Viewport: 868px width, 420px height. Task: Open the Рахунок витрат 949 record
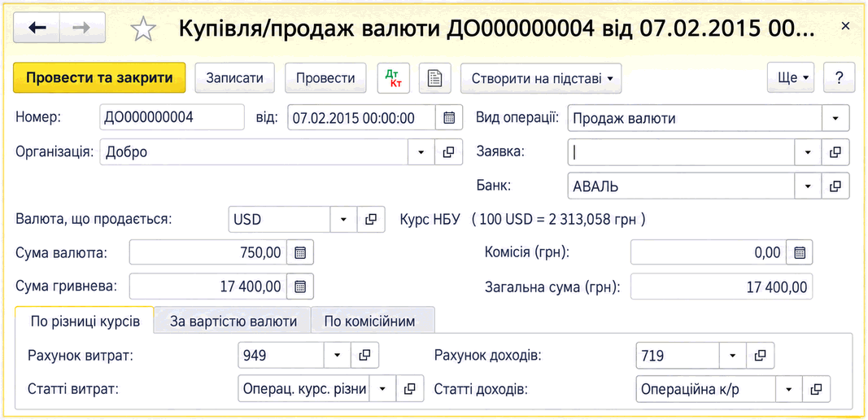(364, 356)
